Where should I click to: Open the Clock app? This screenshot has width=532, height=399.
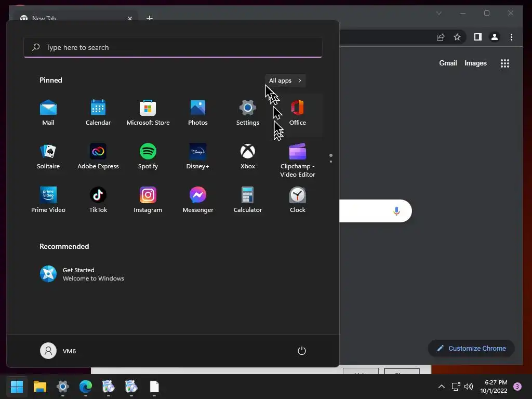pos(298,200)
